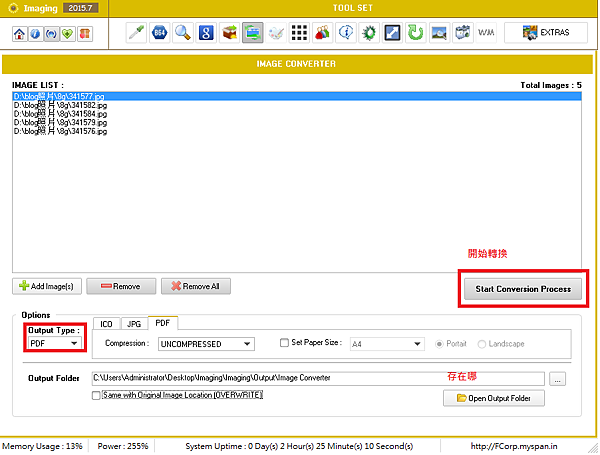Open the paint palette tool

tap(276, 33)
